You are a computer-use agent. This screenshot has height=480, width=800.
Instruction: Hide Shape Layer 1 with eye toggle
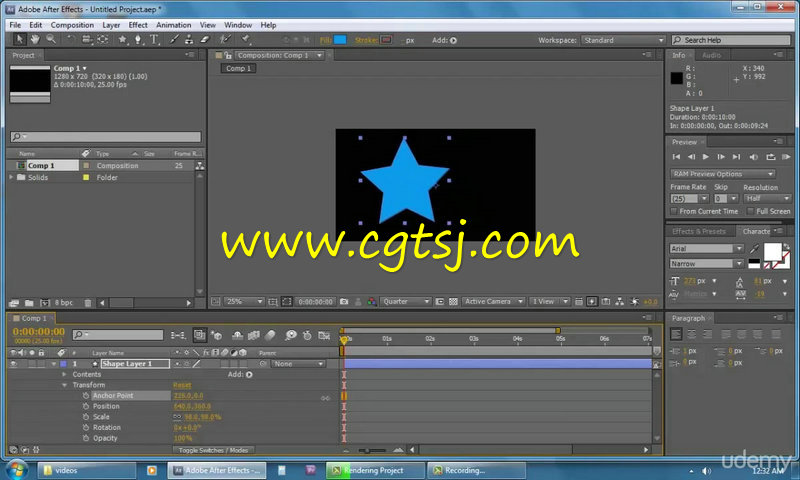[x=13, y=364]
